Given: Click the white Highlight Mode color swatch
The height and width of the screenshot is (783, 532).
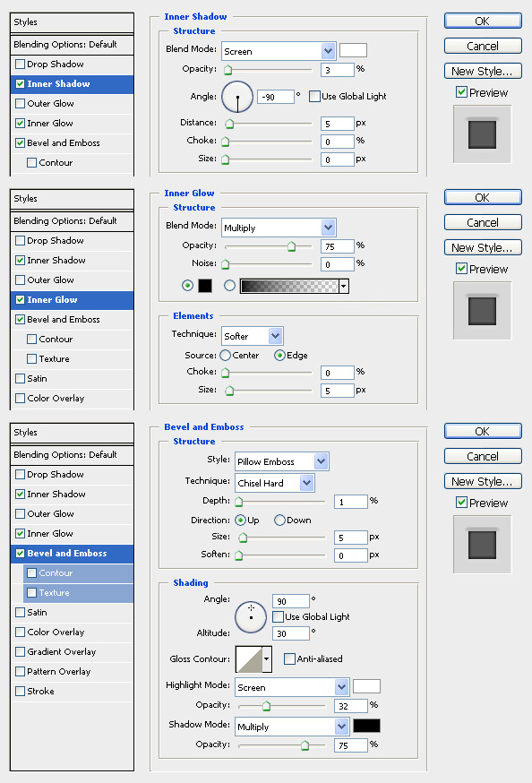Looking at the screenshot, I should [x=367, y=686].
